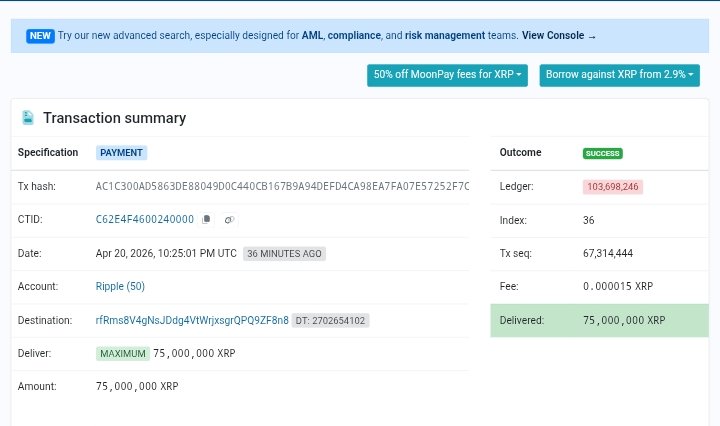The height and width of the screenshot is (426, 720).
Task: Open the 50% off MoonPay fees dropdown
Action: click(447, 75)
